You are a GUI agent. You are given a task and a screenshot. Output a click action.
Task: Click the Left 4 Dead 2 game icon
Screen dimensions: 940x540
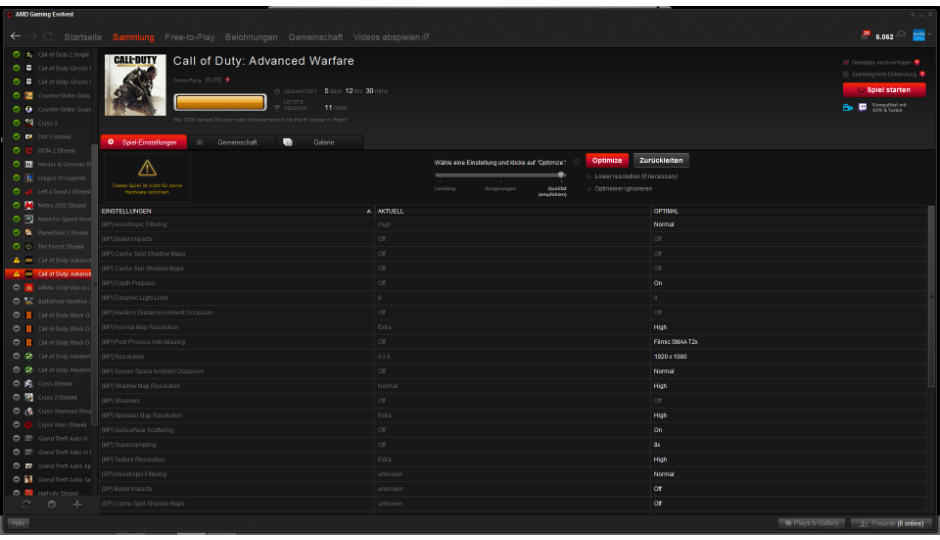(29, 192)
